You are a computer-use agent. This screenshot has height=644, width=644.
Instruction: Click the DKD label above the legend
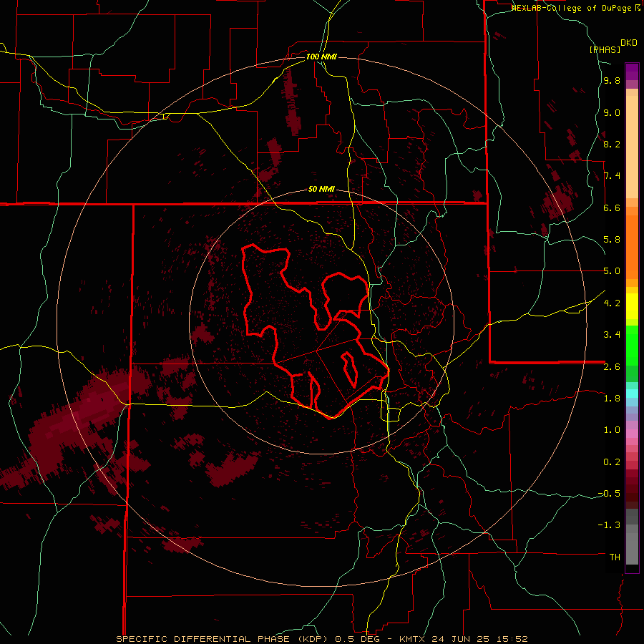pyautogui.click(x=629, y=43)
